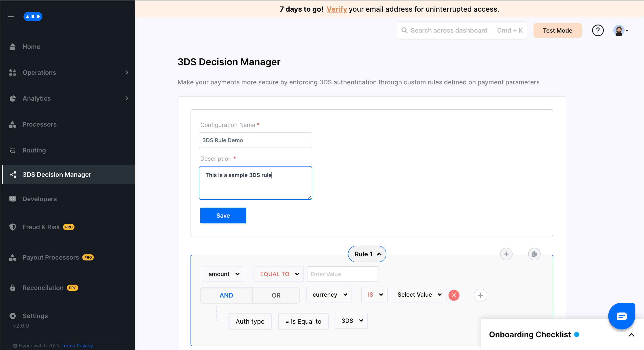Click the Hyperswitch logo icon
This screenshot has height=350, width=644.
tap(33, 17)
